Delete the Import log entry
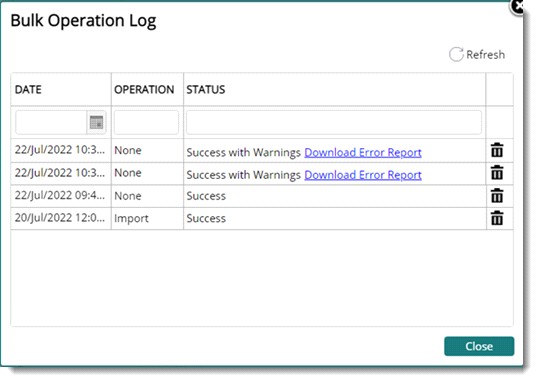This screenshot has width=538, height=382. point(497,218)
